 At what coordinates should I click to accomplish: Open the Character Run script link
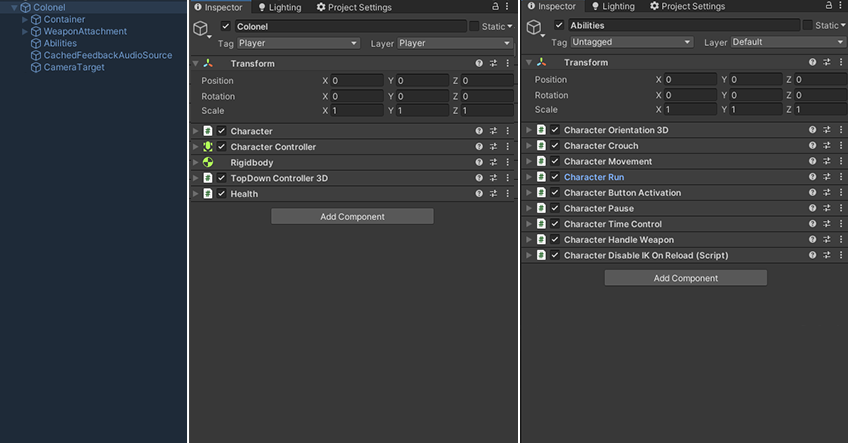tap(594, 177)
